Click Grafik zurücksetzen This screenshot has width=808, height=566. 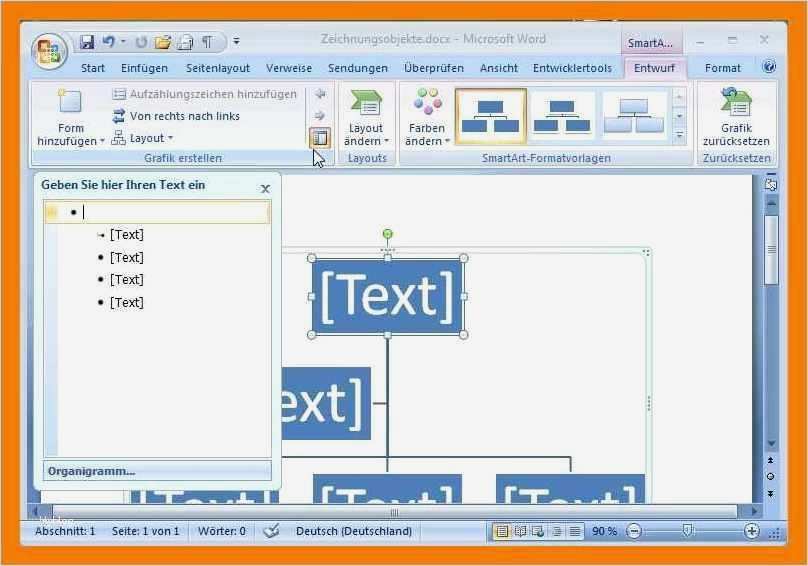tap(736, 118)
